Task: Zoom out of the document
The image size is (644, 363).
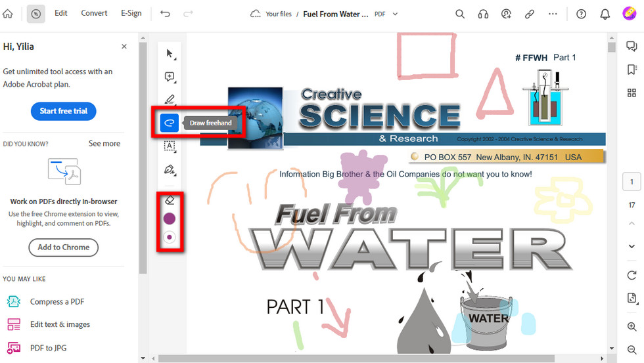Action: [632, 349]
